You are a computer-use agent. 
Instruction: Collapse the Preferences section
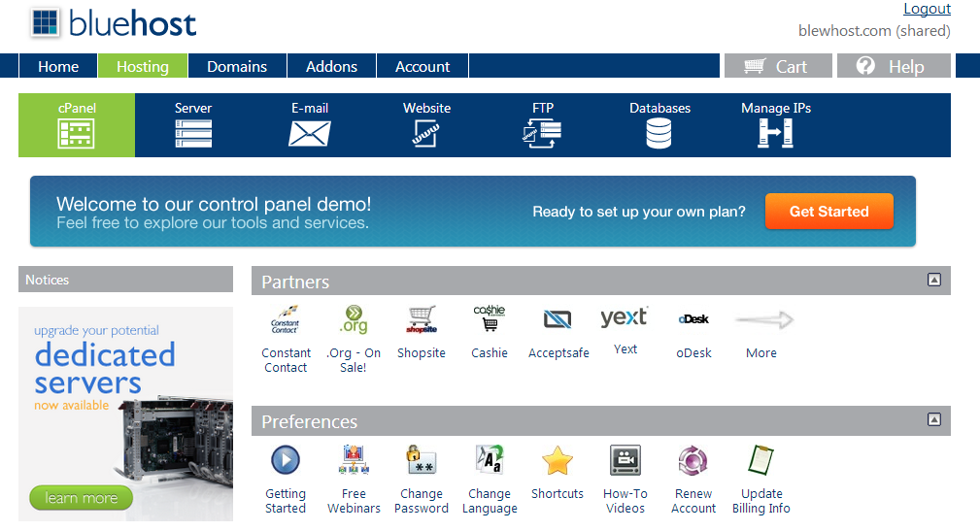click(x=933, y=419)
